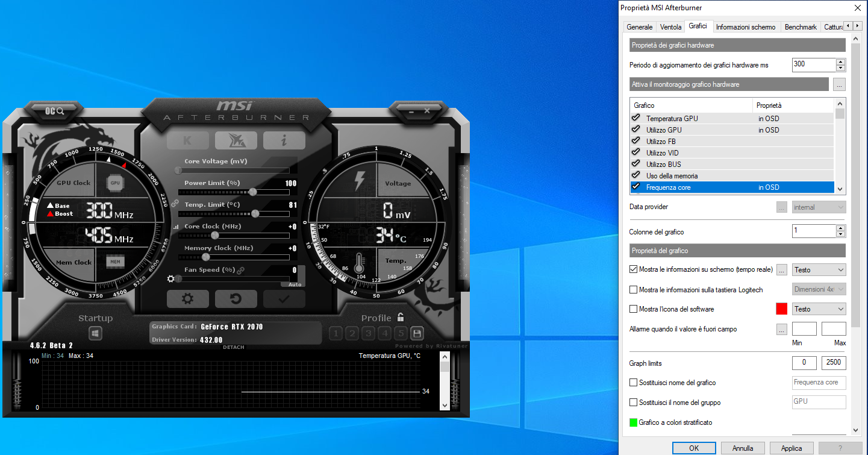Uncheck Mostra le informazioni su schermo
This screenshot has width=868, height=455.
(633, 269)
